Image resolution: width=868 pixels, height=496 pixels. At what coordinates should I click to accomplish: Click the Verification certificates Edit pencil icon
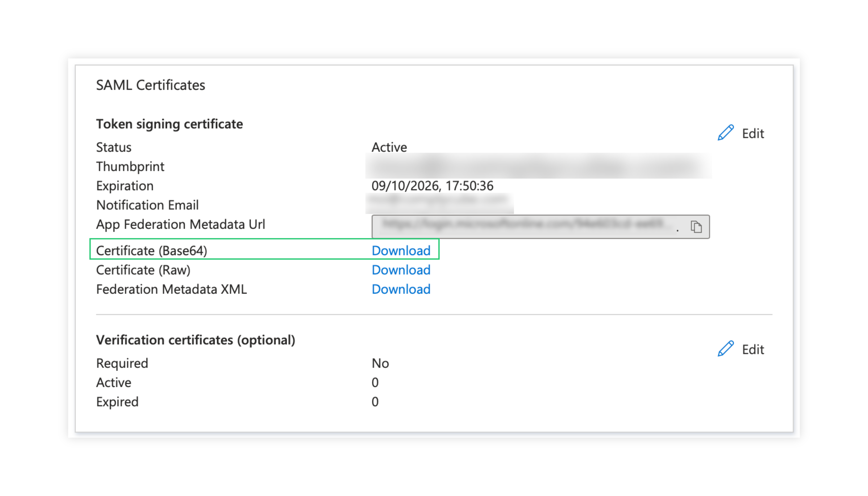pos(726,349)
